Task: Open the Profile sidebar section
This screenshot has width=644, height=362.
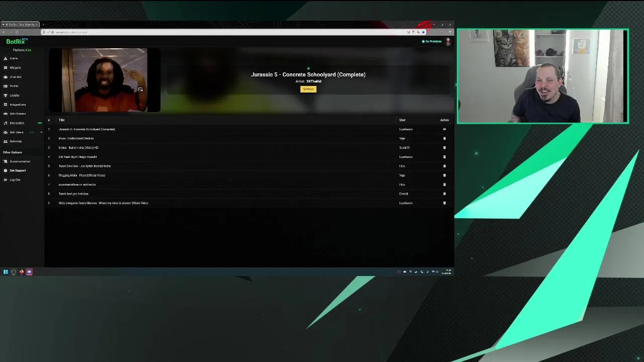Action: coord(14,86)
